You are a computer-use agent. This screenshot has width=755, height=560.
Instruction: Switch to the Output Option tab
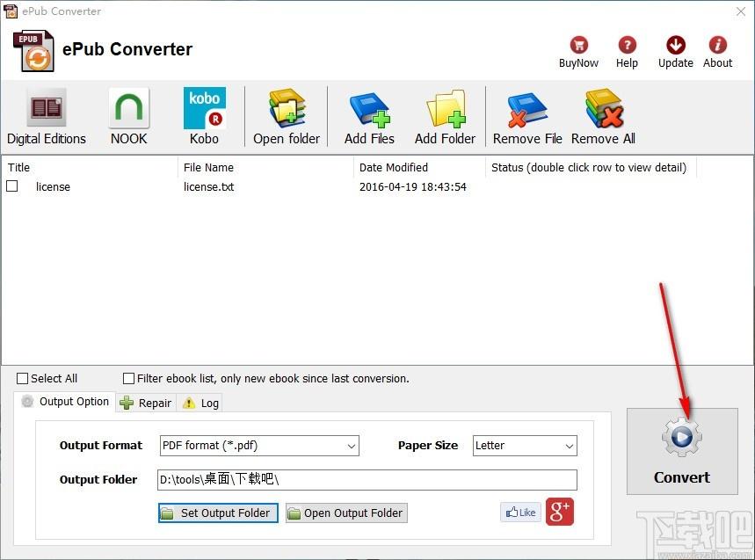click(66, 402)
